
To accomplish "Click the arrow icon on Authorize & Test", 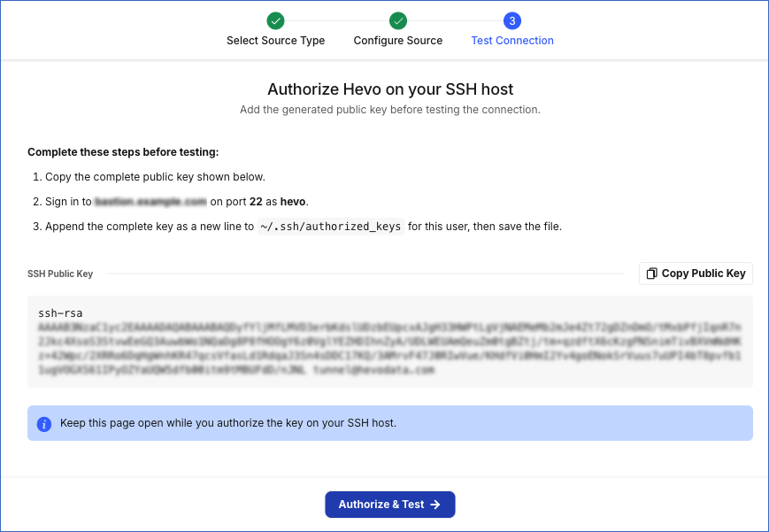I will [435, 505].
